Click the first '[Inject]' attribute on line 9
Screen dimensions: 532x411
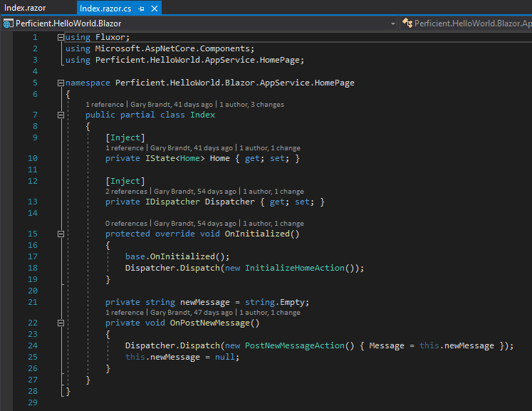click(x=125, y=137)
